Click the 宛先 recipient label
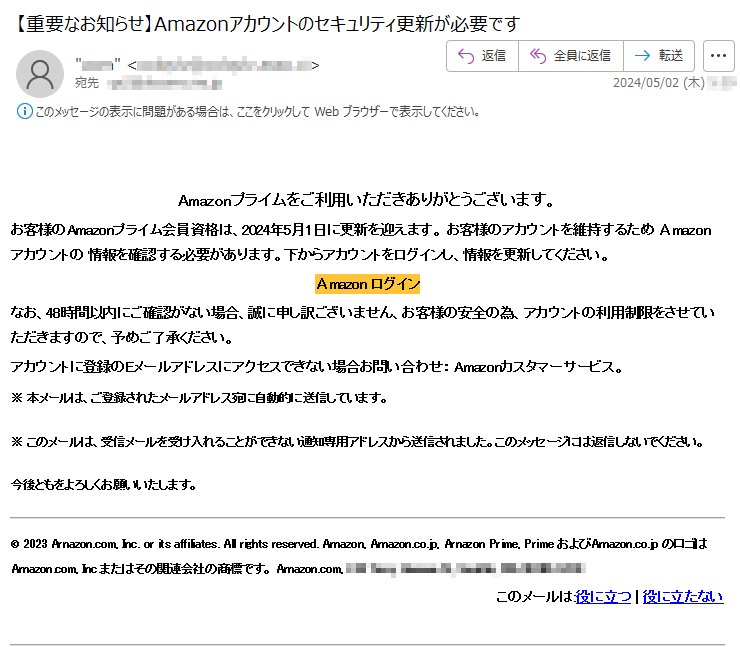The image size is (740, 647). 87,83
